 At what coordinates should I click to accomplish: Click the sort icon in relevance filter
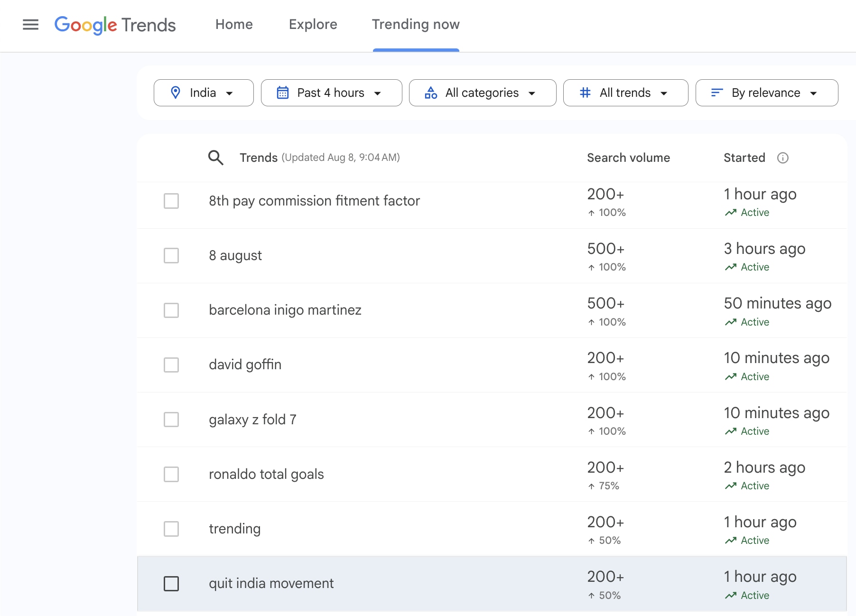(717, 93)
